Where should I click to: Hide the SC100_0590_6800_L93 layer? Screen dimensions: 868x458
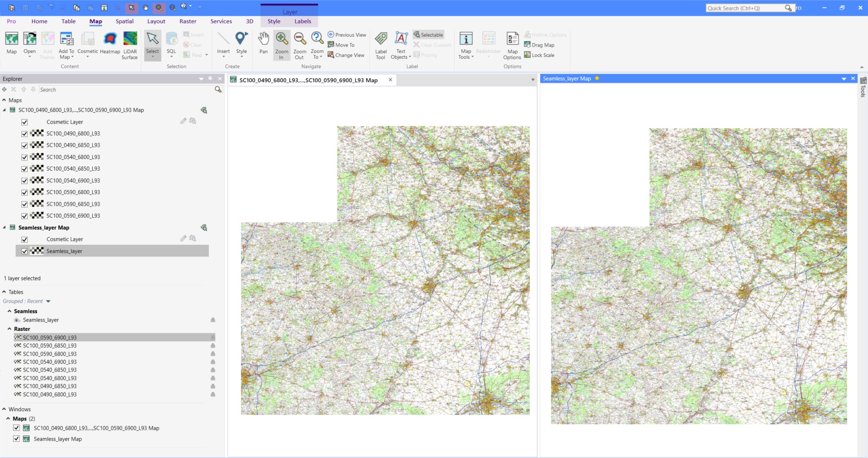click(24, 193)
